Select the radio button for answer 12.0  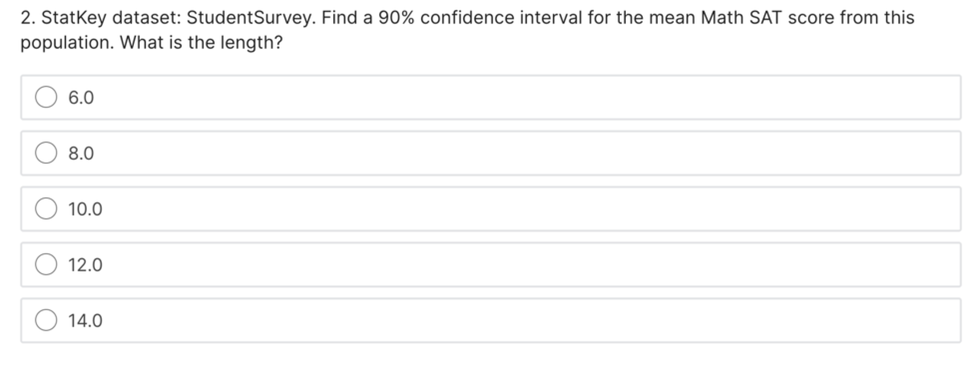coord(46,265)
